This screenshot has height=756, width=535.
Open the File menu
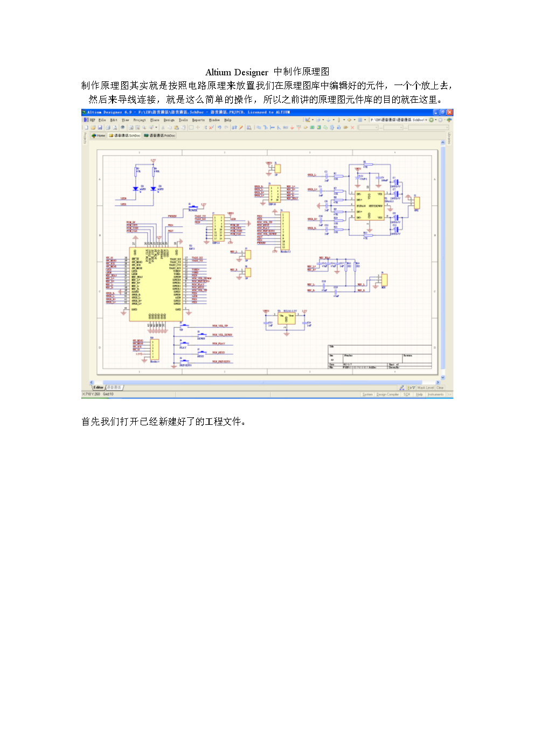click(x=102, y=120)
